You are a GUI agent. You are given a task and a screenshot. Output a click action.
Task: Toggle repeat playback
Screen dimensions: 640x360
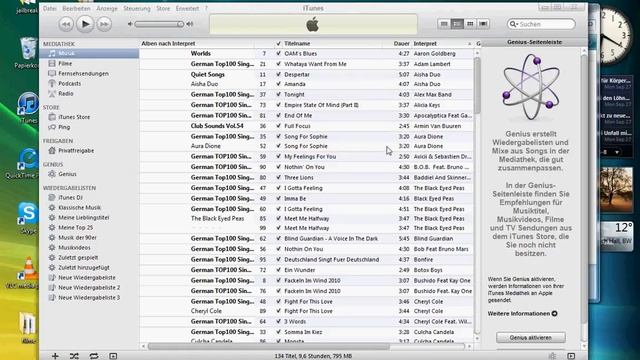(x=93, y=356)
